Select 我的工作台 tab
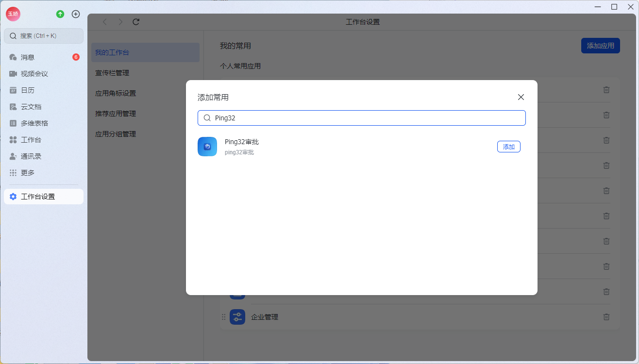Screen dimensions: 639x364 [145, 52]
